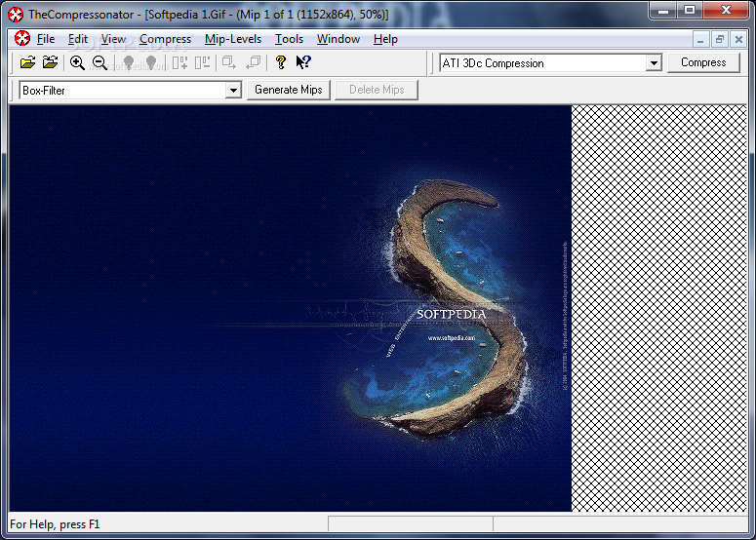The image size is (756, 540).
Task: Click the greyed left-arrow stacked-windows icon
Action: [x=253, y=62]
